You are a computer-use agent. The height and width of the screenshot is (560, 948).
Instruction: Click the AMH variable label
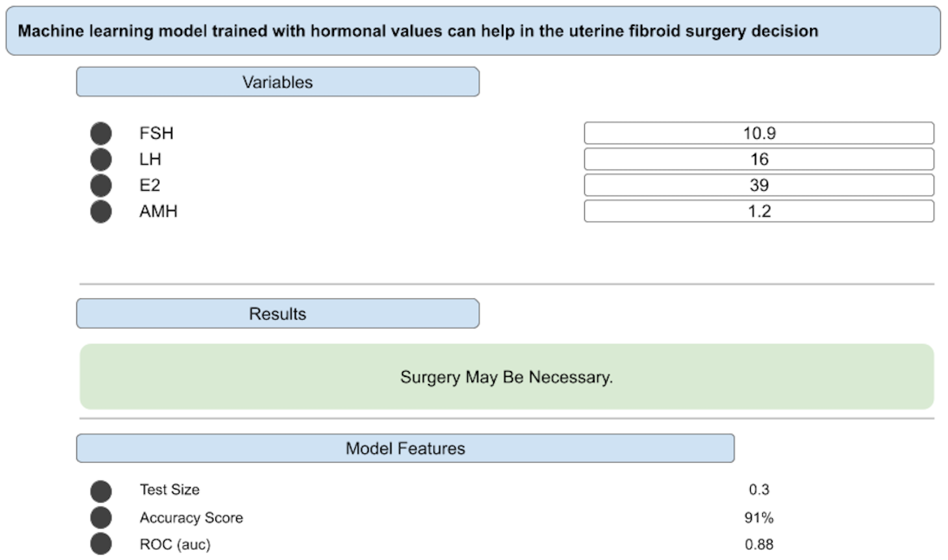pyautogui.click(x=158, y=211)
